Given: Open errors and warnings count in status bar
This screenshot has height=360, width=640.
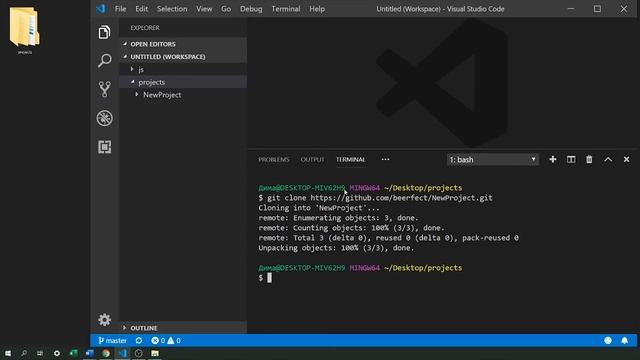Looking at the screenshot, I should pos(166,340).
